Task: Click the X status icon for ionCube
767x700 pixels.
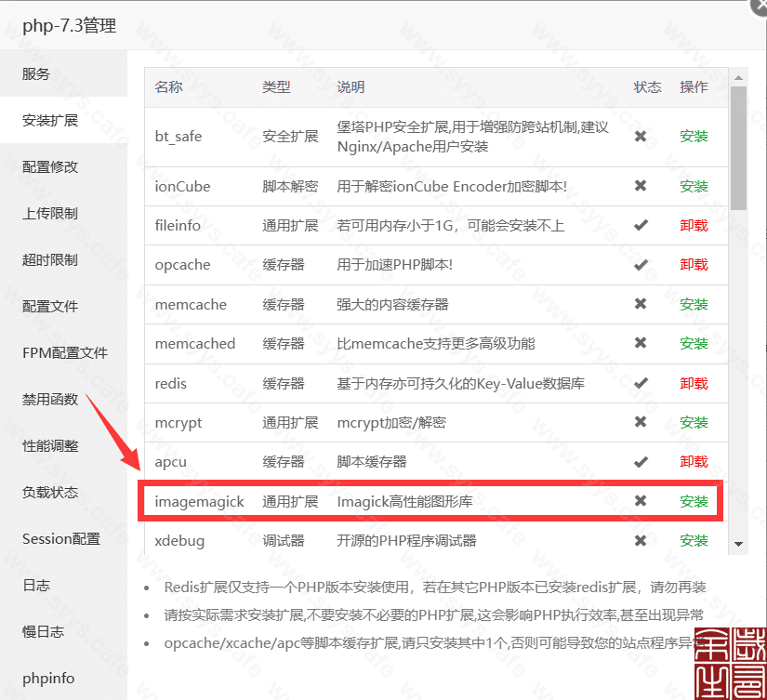Action: pos(641,186)
